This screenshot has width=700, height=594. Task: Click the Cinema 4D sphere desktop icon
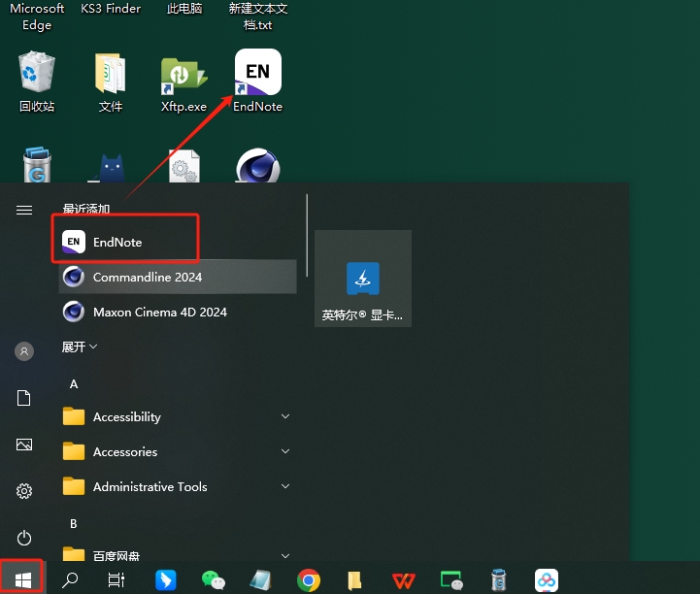pyautogui.click(x=257, y=166)
